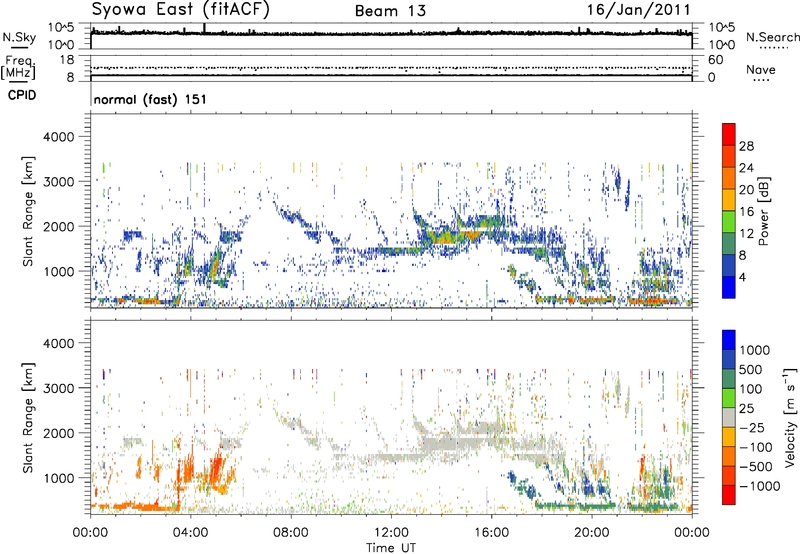
Task: Click the "-1000" label on Velocity colorbar
Action: (x=760, y=486)
